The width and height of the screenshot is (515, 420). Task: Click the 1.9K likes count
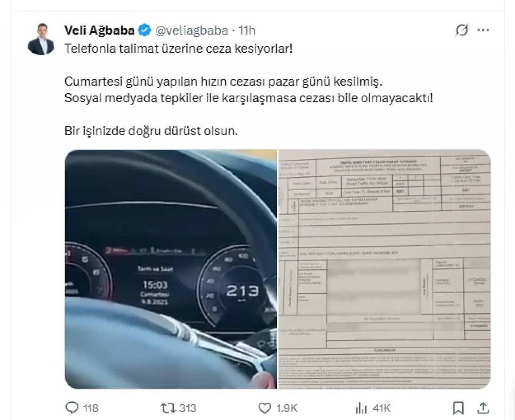pyautogui.click(x=287, y=408)
